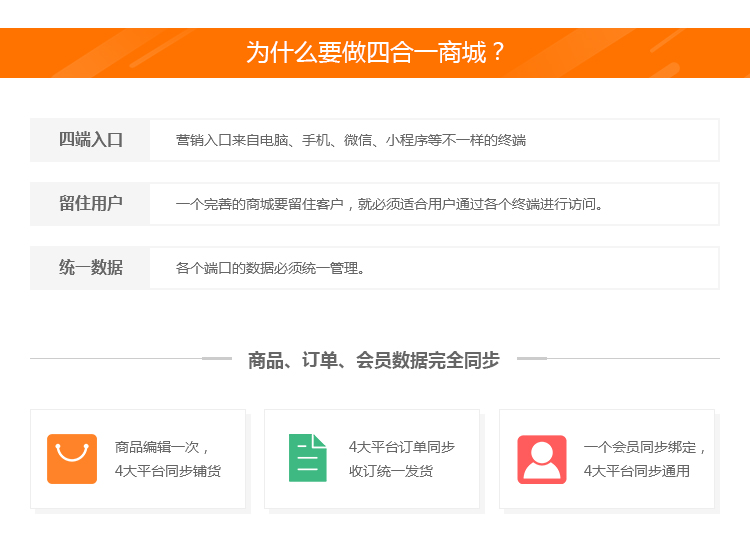Click the text 一个会员同步绑定
This screenshot has height=539, width=750.
coord(645,447)
